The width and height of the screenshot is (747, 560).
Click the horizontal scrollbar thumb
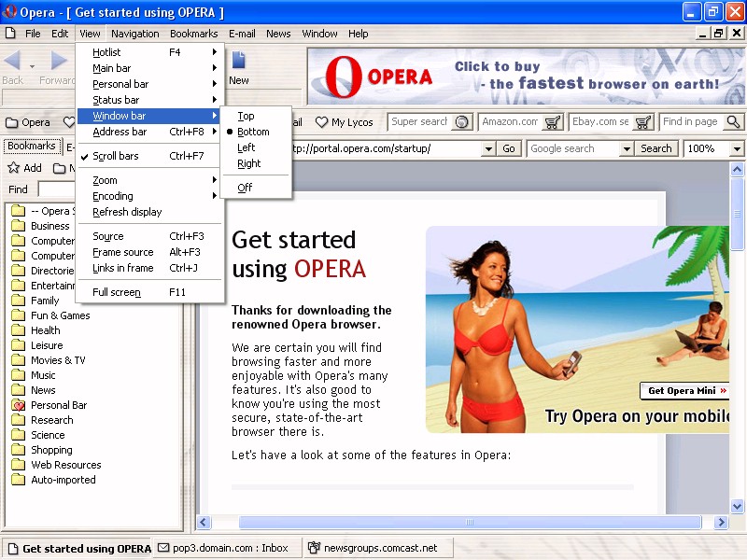[470, 523]
